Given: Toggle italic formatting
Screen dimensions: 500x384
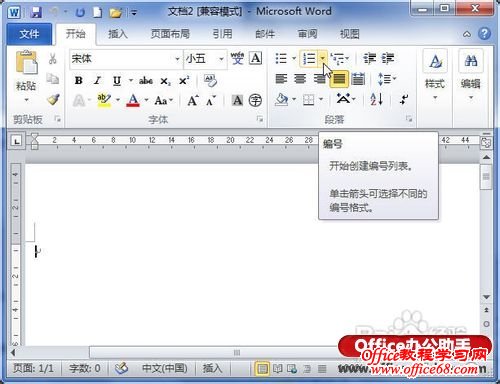Looking at the screenshot, I should tap(97, 81).
